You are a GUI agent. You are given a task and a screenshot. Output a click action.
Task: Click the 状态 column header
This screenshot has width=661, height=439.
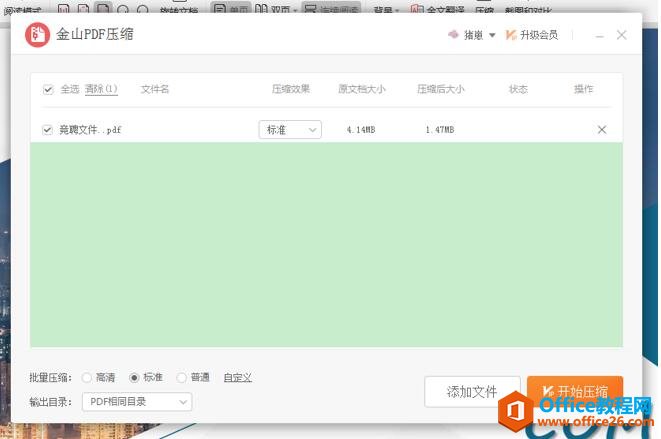click(x=518, y=89)
